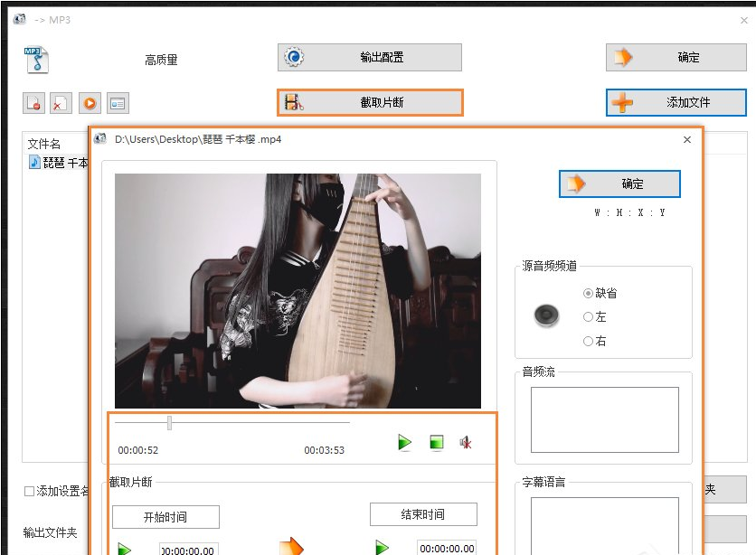Start video preview playback

tap(403, 443)
